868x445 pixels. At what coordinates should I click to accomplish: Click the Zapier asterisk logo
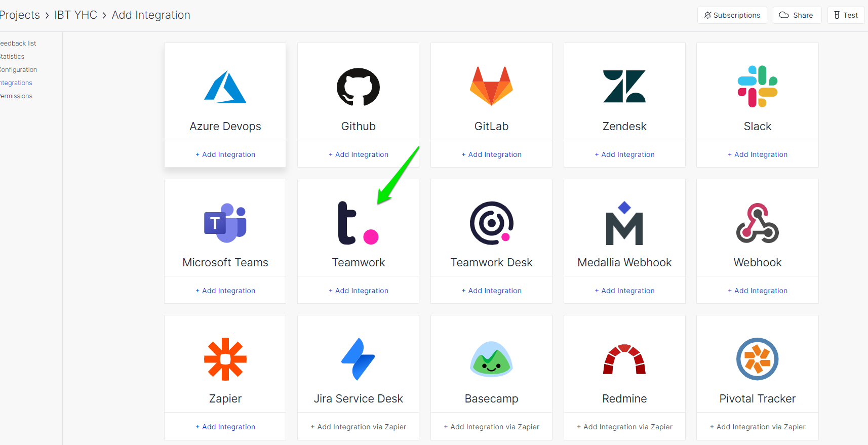pos(225,359)
